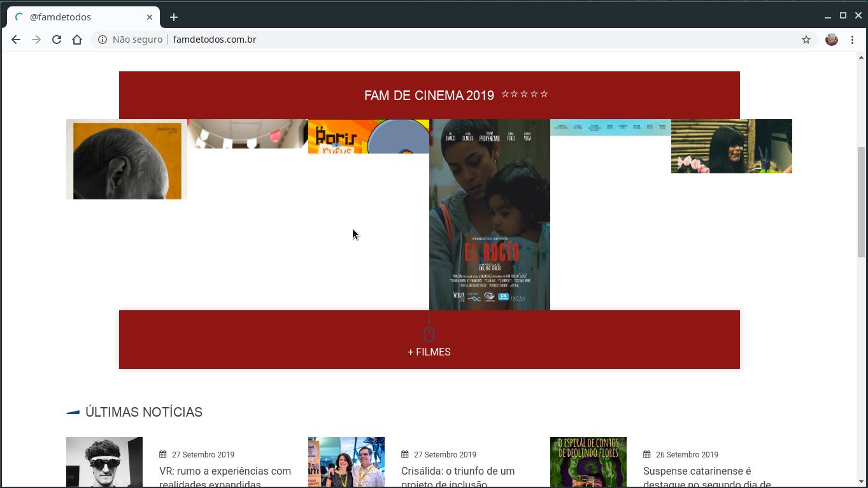Close the @famdetodos tab
This screenshot has width=868, height=488.
(x=150, y=17)
